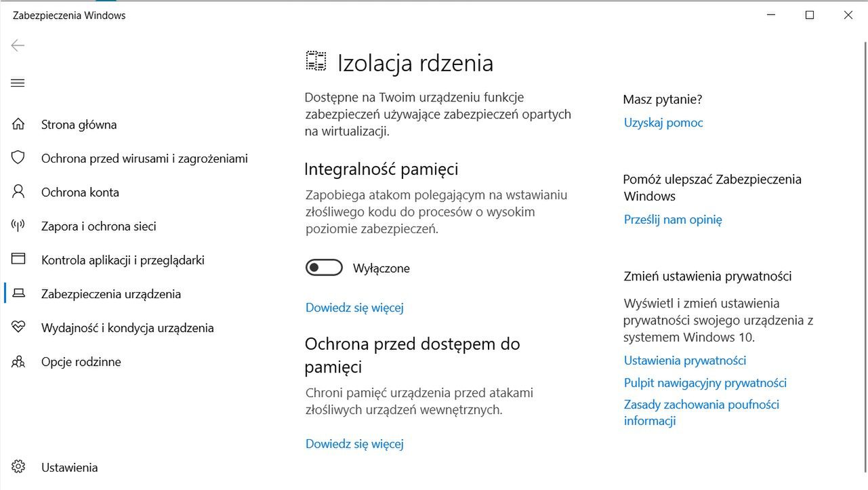This screenshot has width=868, height=490.
Task: Open Ustawienia prywatności link
Action: pyautogui.click(x=685, y=361)
